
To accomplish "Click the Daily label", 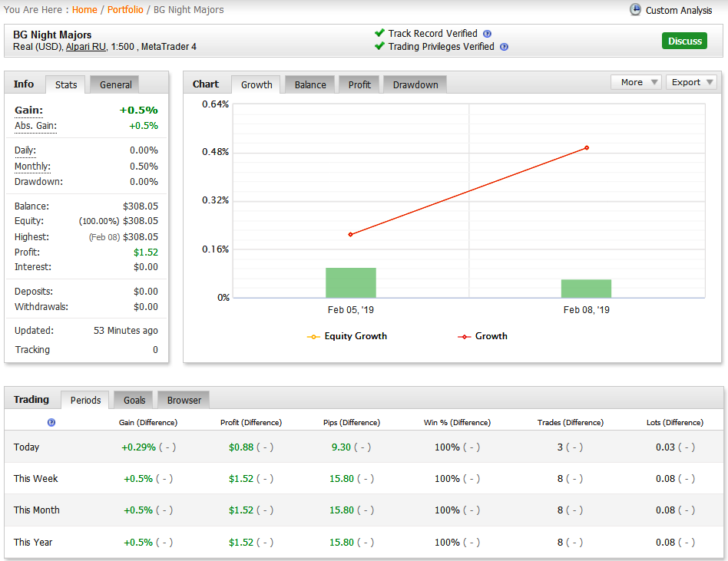I will [25, 150].
